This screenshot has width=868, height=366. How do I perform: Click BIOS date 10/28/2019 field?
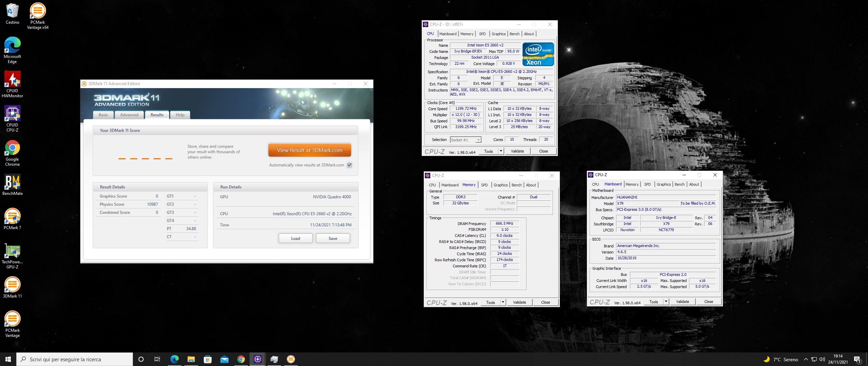666,258
